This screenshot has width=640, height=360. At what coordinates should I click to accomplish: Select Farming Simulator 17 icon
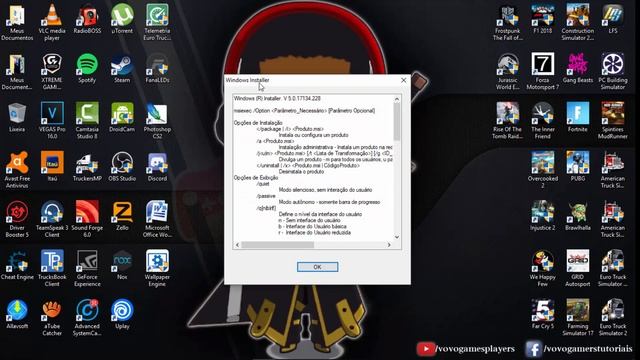coord(578,318)
